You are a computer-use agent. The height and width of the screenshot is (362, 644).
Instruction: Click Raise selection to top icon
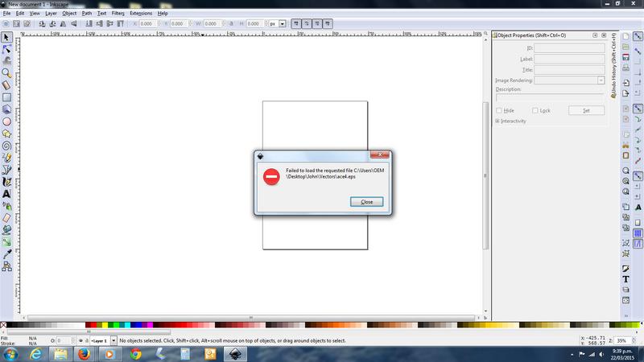tap(120, 24)
